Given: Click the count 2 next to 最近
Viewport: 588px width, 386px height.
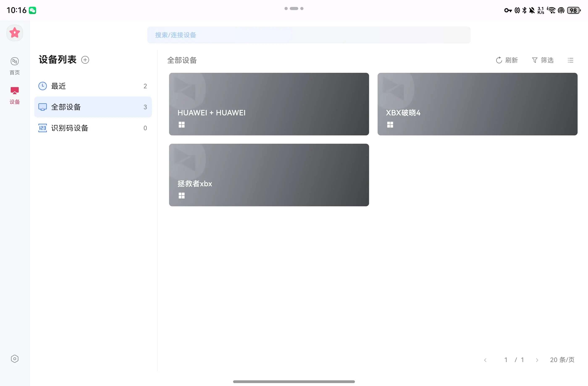Looking at the screenshot, I should coord(145,86).
